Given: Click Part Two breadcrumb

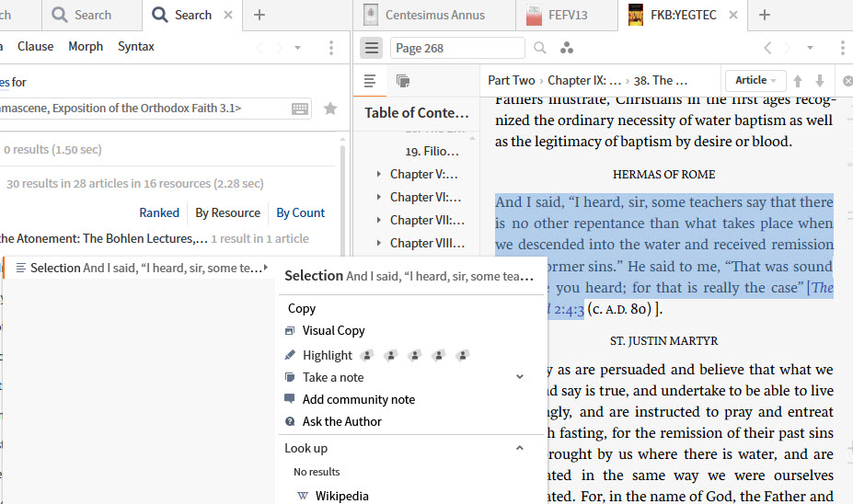Looking at the screenshot, I should 512,80.
